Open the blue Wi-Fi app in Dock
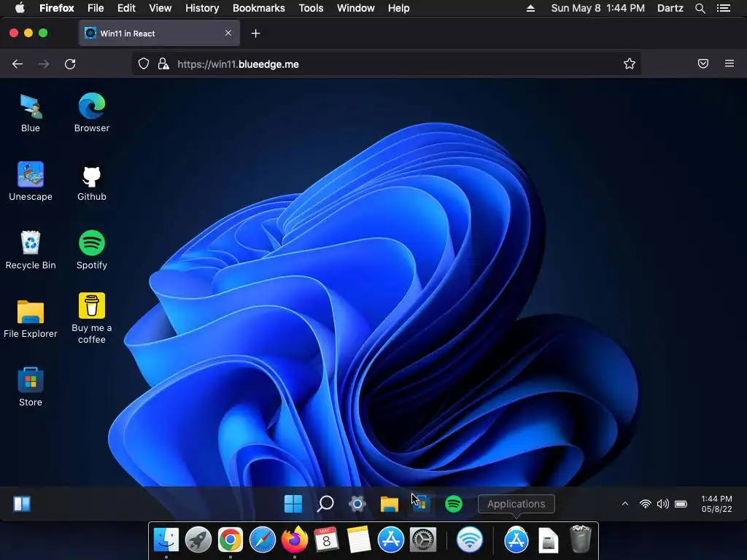The width and height of the screenshot is (747, 560). 470,540
